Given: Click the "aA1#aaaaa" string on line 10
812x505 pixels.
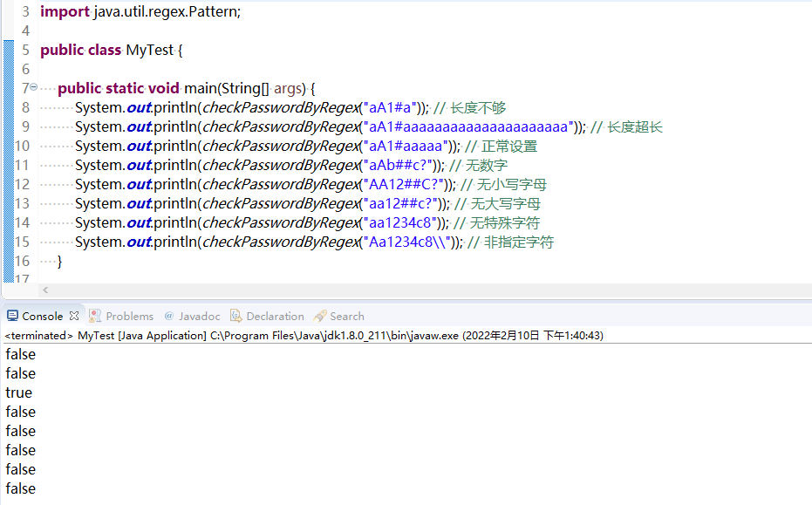Looking at the screenshot, I should coord(406,146).
